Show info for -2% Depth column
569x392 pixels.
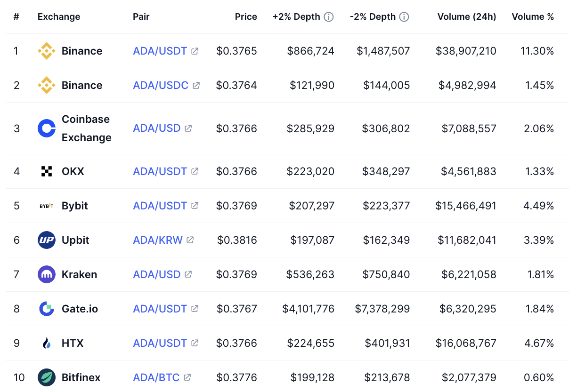(x=404, y=17)
